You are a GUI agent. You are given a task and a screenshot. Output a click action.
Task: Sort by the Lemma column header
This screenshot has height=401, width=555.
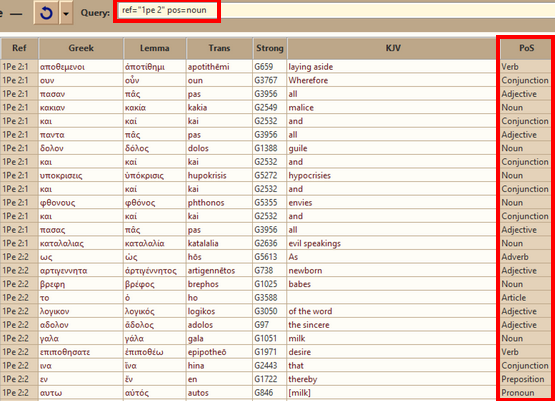pos(154,48)
